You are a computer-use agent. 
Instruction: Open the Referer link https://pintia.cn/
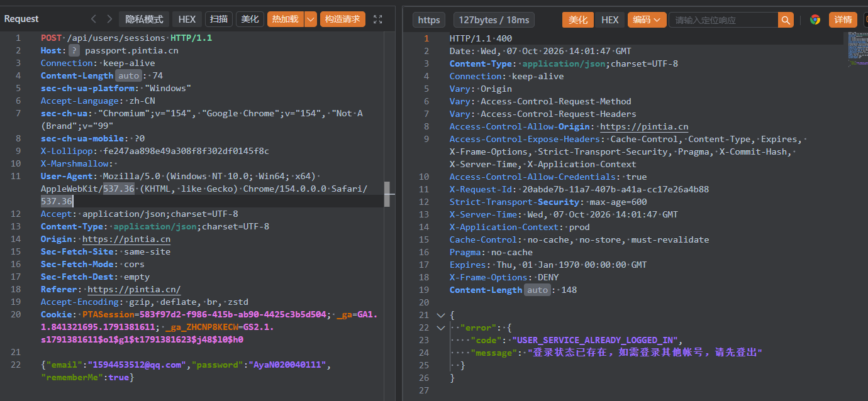(x=134, y=289)
